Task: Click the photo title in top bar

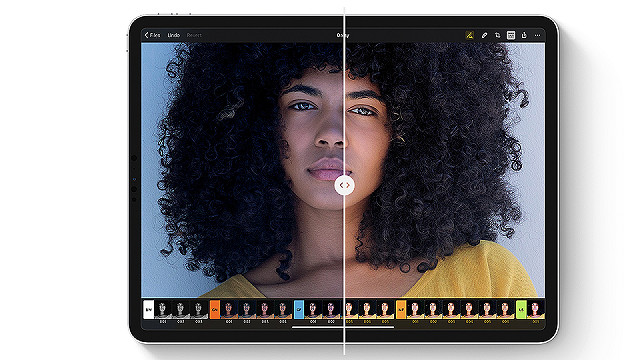Action: pos(343,35)
